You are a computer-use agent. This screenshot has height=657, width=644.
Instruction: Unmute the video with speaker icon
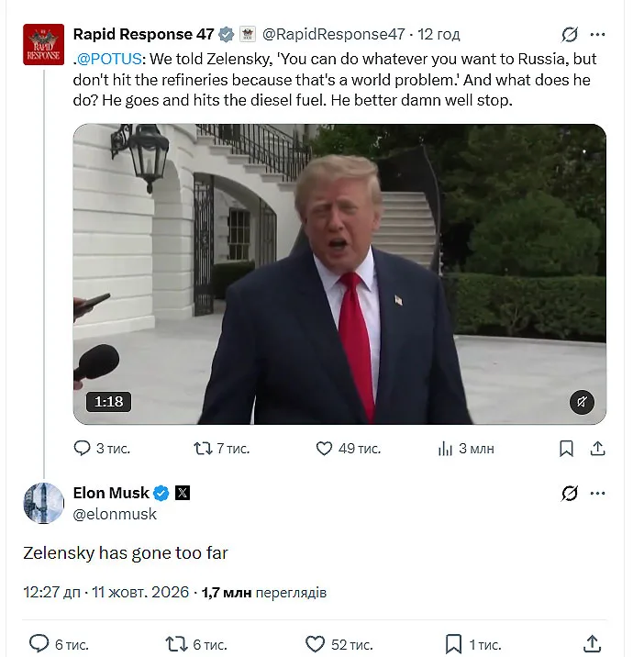pyautogui.click(x=582, y=402)
